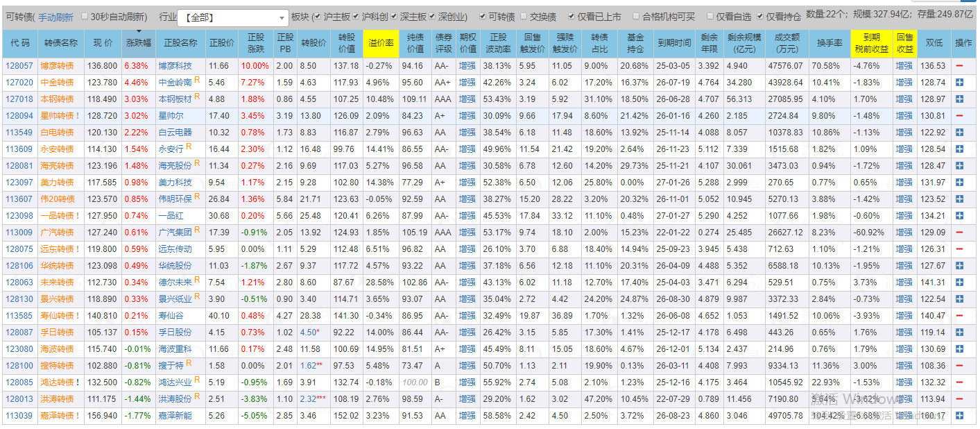Viewport: 980px width, 429px height.
Task: Open the 博彦科技 stock link
Action: pos(175,66)
